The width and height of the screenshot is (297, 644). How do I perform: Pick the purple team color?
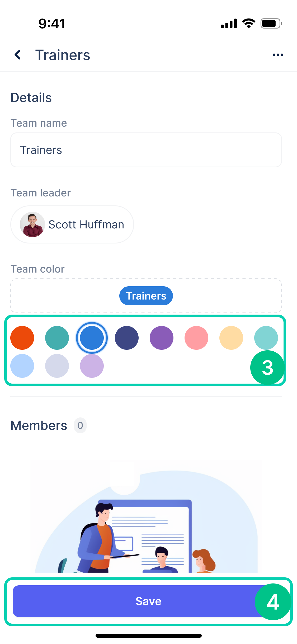[x=162, y=338]
